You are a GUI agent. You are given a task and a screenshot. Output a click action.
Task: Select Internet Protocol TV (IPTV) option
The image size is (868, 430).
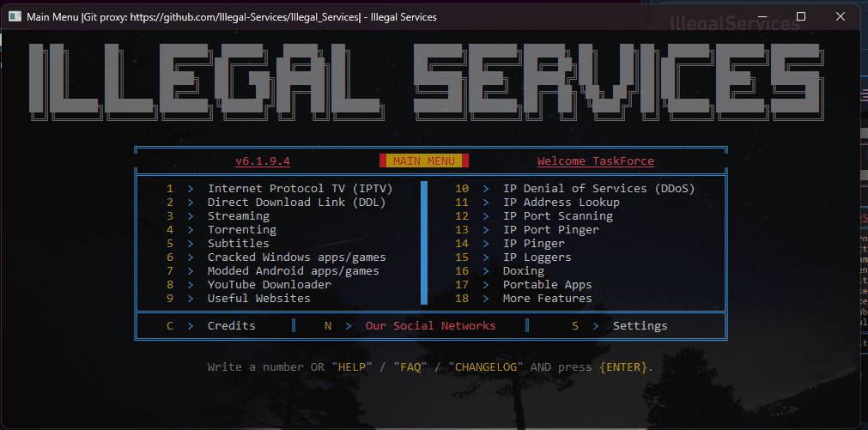coord(300,189)
